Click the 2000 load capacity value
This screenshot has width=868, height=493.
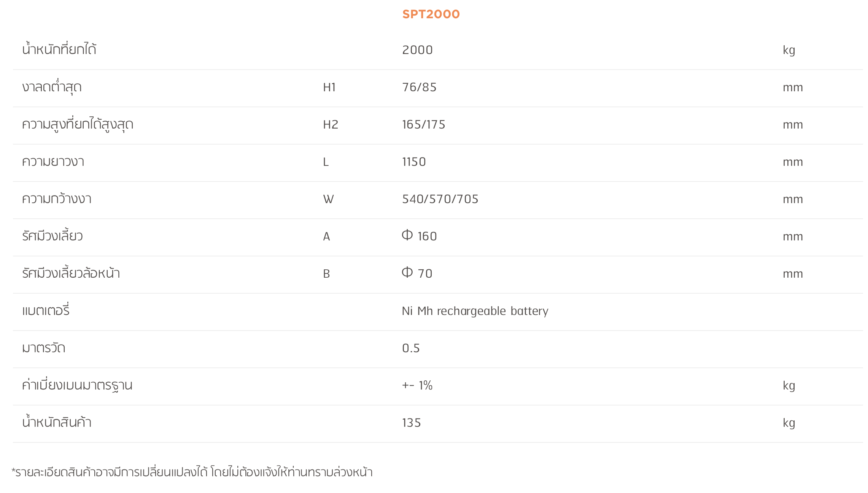[417, 50]
